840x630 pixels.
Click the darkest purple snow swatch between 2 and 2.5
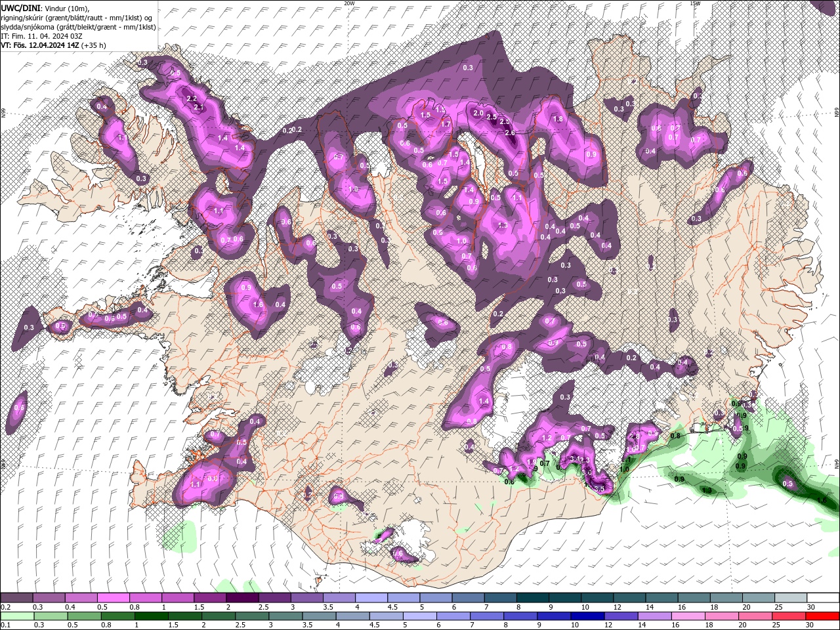point(241,598)
